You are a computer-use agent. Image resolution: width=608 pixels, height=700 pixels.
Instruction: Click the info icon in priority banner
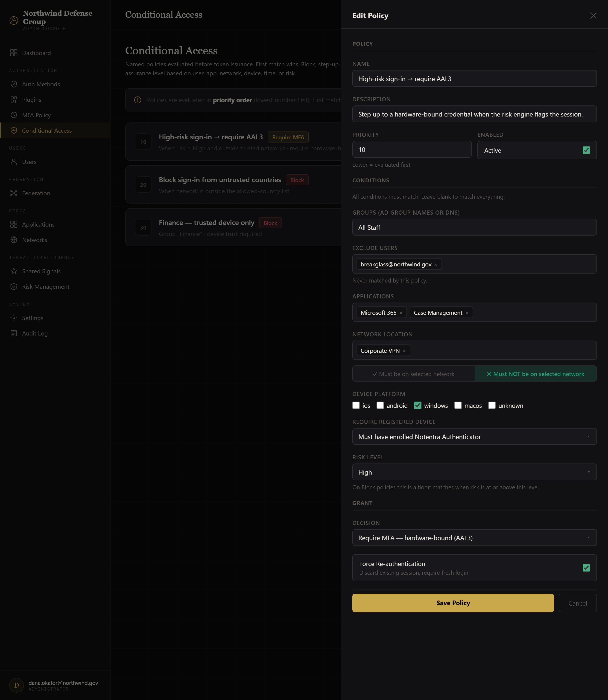click(138, 100)
